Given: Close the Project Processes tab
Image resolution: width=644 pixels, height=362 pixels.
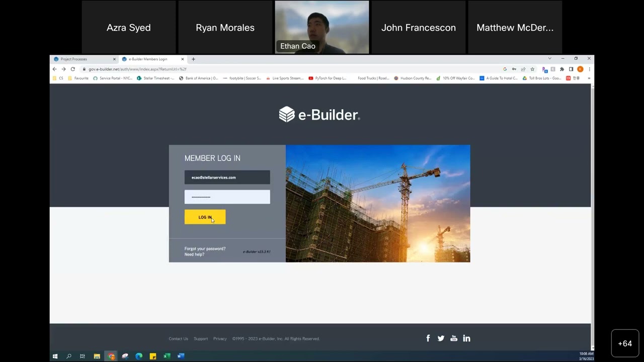Looking at the screenshot, I should tap(114, 59).
